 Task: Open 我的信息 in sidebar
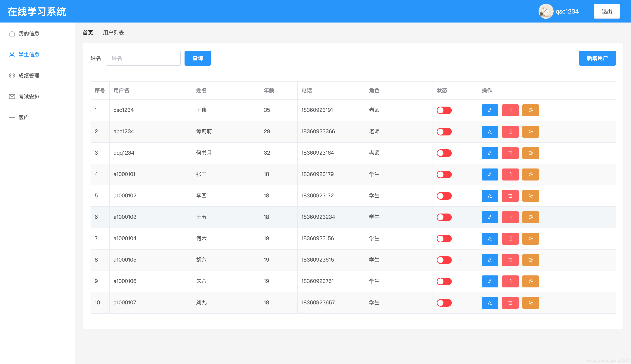click(29, 34)
